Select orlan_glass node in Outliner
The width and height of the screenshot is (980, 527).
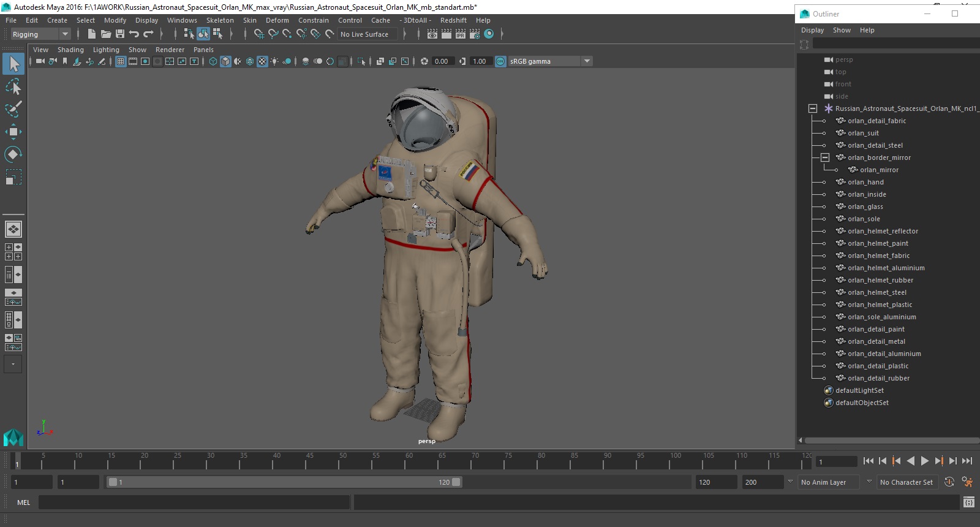pos(865,207)
